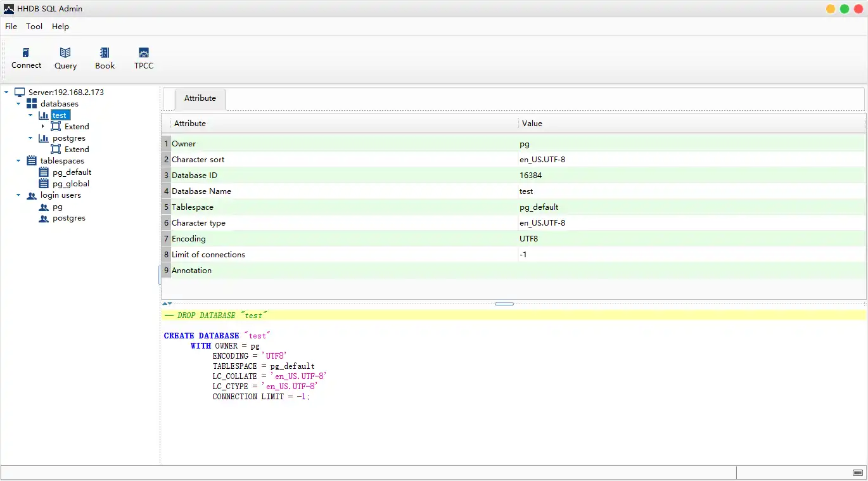Click the Value column header
The image size is (868, 481).
532,124
